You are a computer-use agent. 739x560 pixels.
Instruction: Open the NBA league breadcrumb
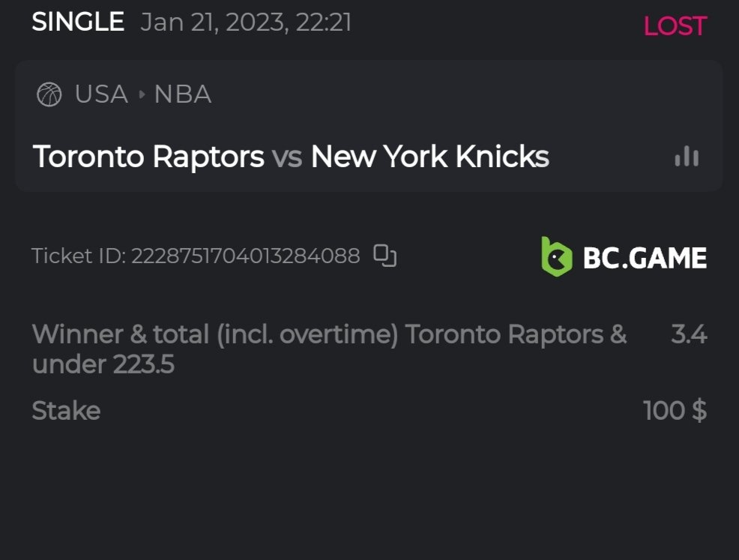point(183,94)
